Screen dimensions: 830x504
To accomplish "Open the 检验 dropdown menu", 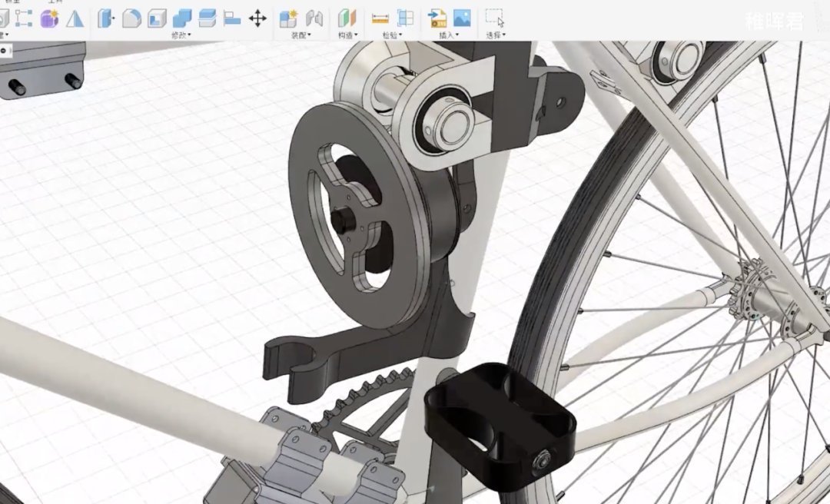I will click(392, 35).
